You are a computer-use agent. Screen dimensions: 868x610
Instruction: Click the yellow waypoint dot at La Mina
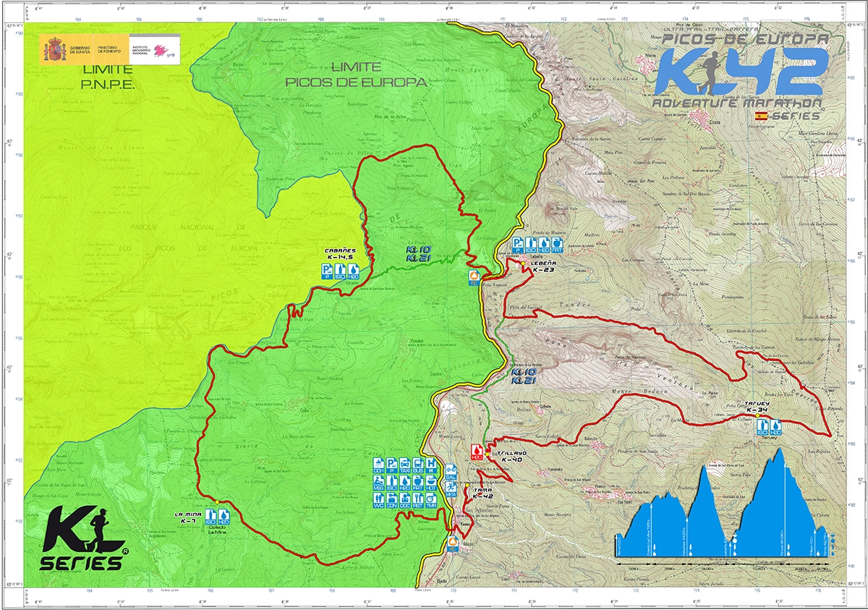216,501
